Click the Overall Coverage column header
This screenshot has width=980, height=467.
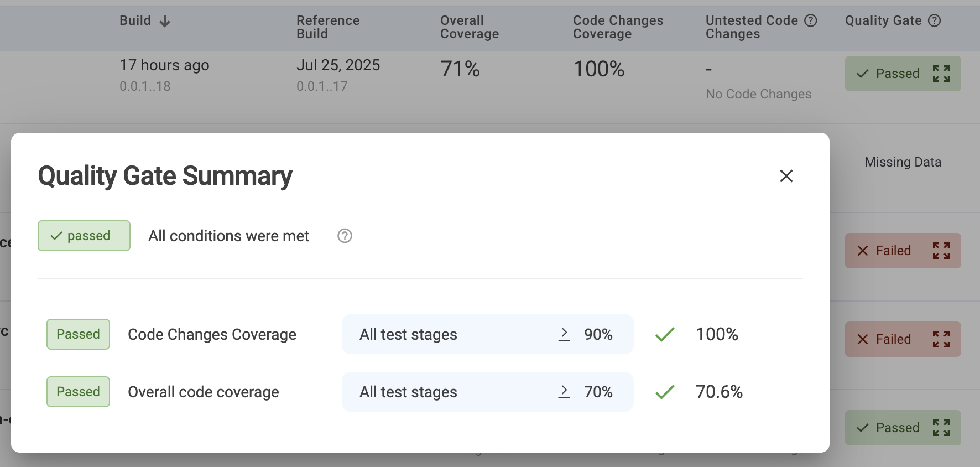click(x=469, y=27)
